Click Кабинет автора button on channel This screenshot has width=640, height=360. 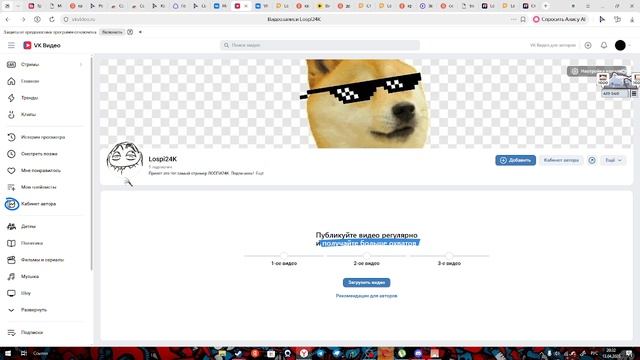(561, 160)
